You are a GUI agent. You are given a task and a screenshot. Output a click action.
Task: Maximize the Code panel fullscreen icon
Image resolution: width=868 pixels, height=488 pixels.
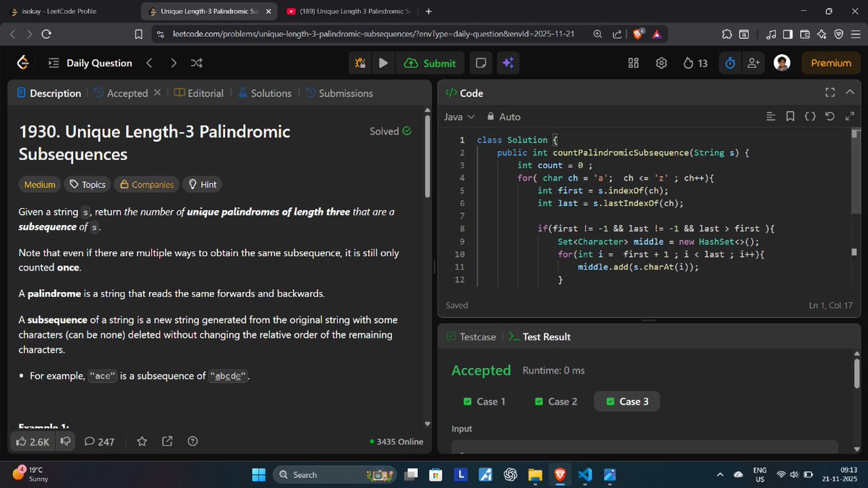830,93
